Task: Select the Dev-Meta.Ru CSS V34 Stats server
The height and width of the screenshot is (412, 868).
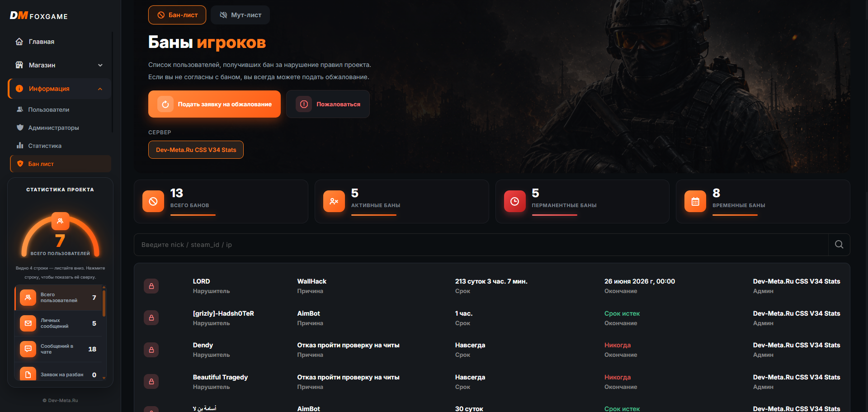Action: pyautogui.click(x=196, y=150)
